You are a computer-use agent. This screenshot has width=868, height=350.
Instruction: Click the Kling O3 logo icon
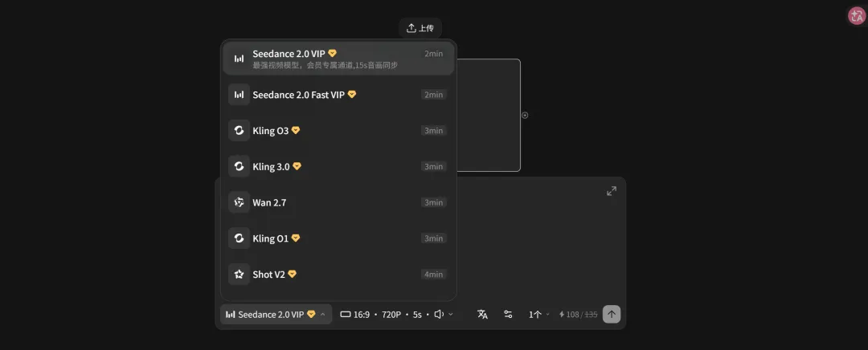pyautogui.click(x=240, y=131)
